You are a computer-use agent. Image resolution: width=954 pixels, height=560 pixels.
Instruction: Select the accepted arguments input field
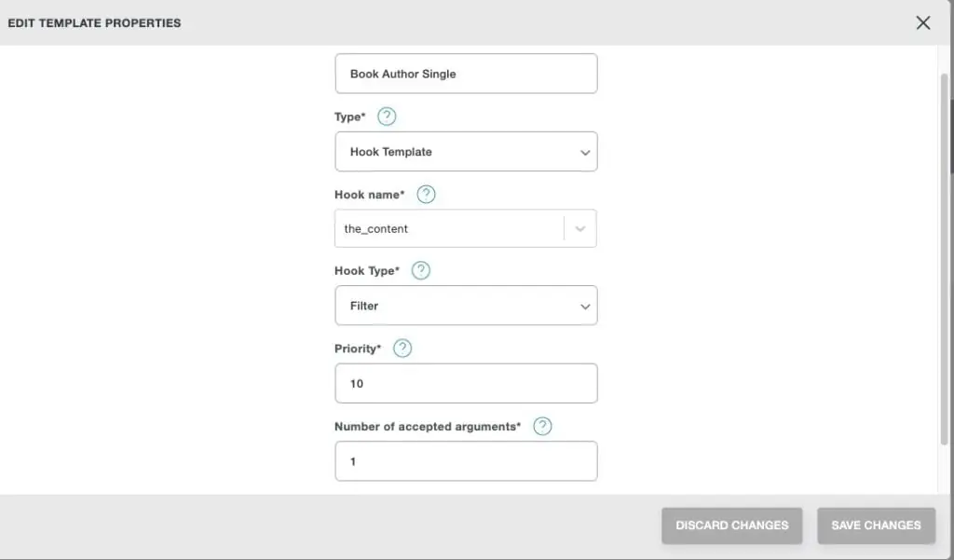click(x=466, y=461)
